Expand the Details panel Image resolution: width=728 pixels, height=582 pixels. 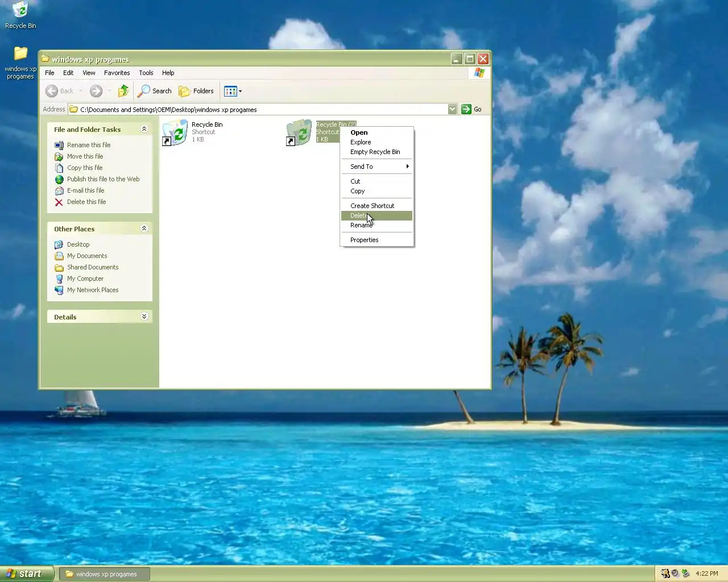pyautogui.click(x=144, y=317)
